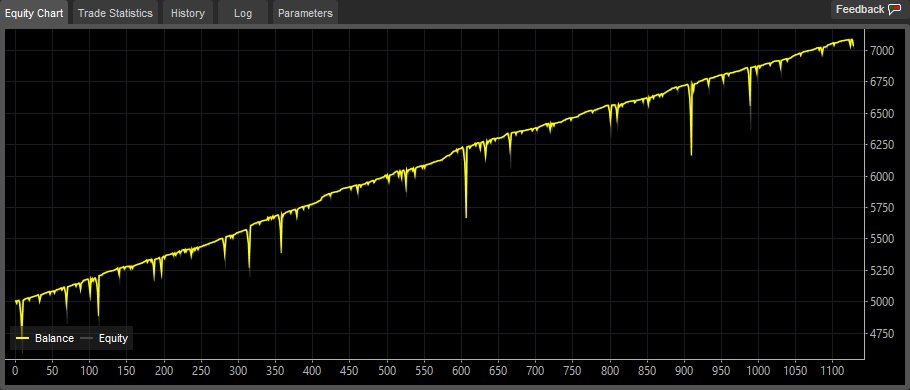Viewport: 910px width, 390px height.
Task: Open the Log tab
Action: click(x=243, y=13)
